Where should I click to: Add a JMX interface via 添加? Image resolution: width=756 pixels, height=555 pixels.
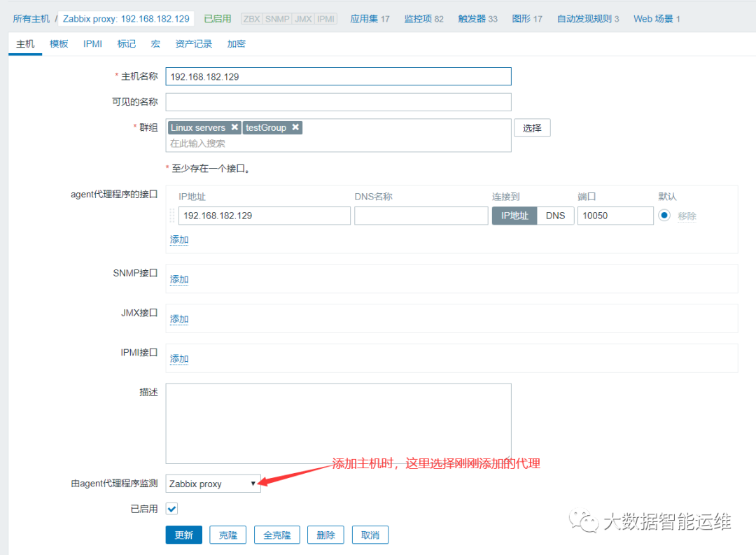179,319
